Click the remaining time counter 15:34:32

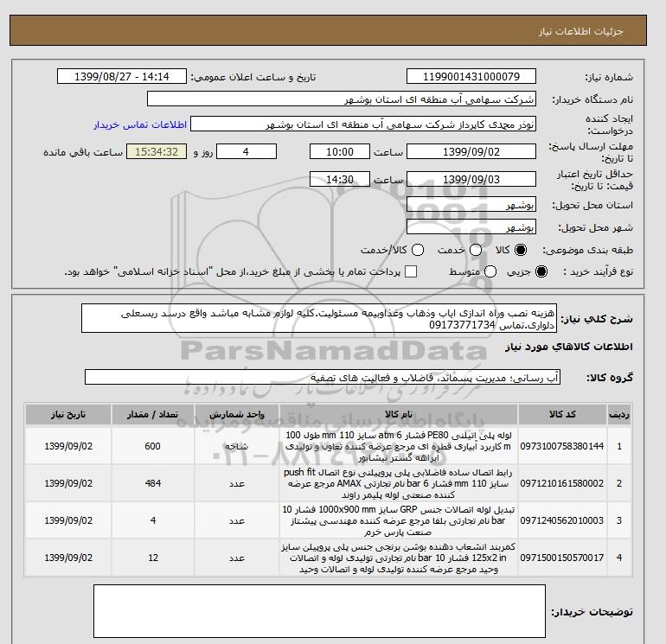pos(157,151)
